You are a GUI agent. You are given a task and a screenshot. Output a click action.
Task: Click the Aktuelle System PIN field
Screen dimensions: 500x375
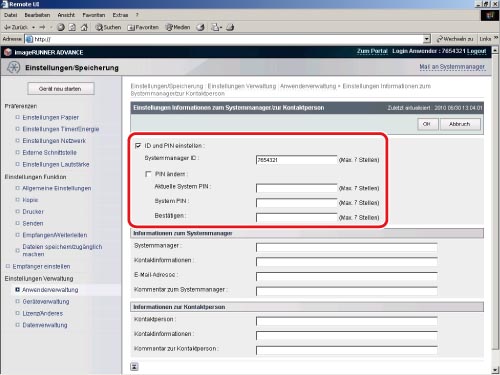click(x=296, y=188)
